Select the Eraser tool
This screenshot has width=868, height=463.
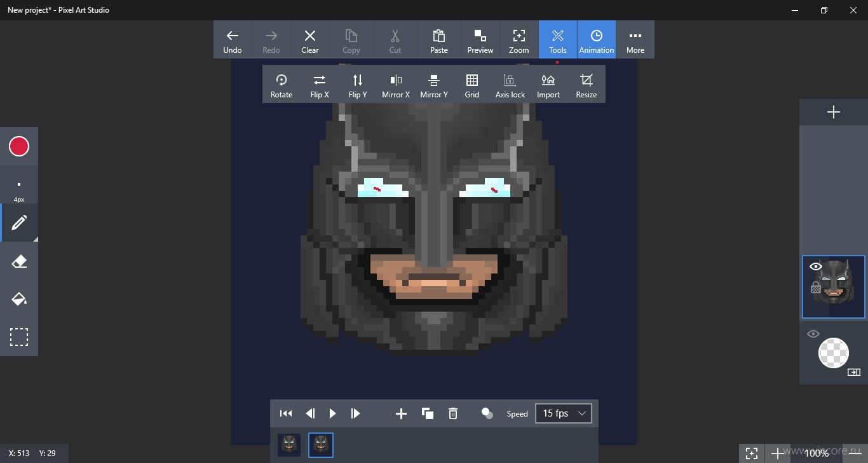[x=19, y=261]
